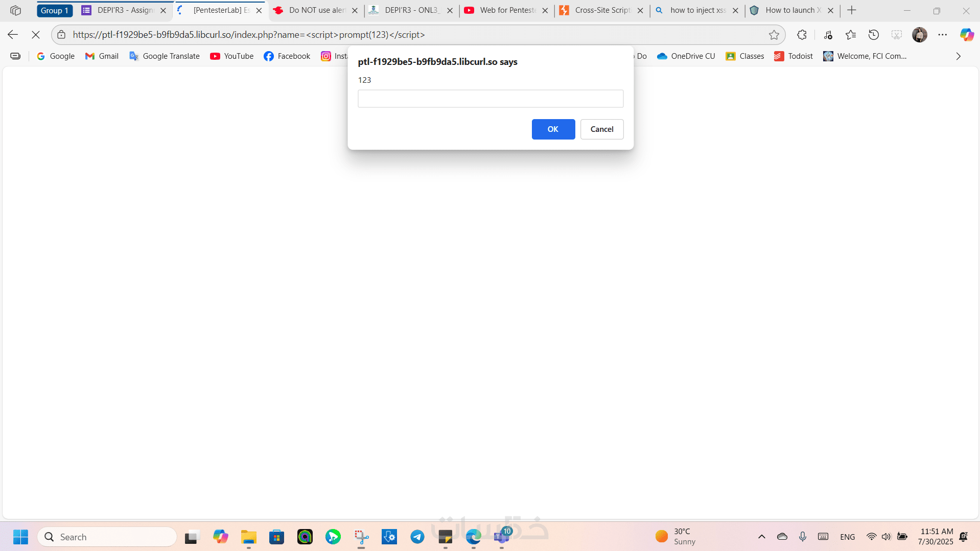Focus the prompt dialog text field

click(491, 99)
